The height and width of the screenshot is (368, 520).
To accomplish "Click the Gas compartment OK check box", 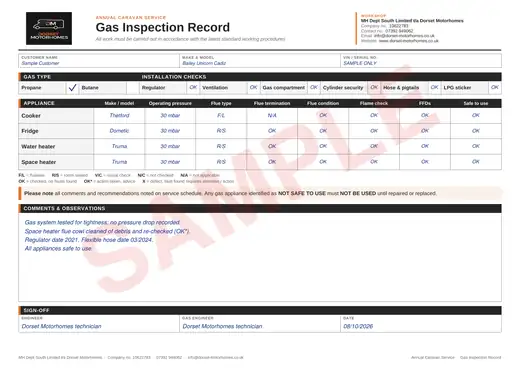I will [314, 88].
